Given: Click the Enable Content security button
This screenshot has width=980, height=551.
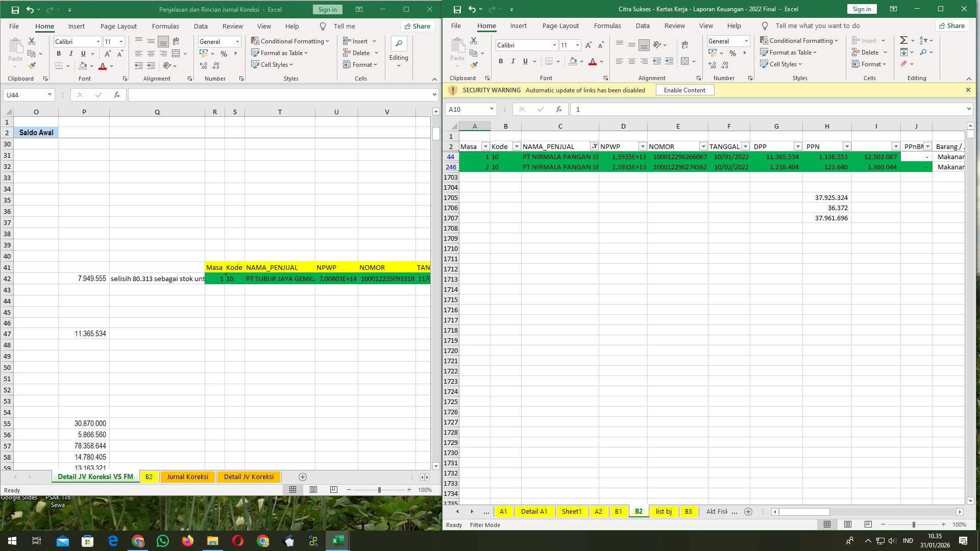Looking at the screenshot, I should 684,90.
